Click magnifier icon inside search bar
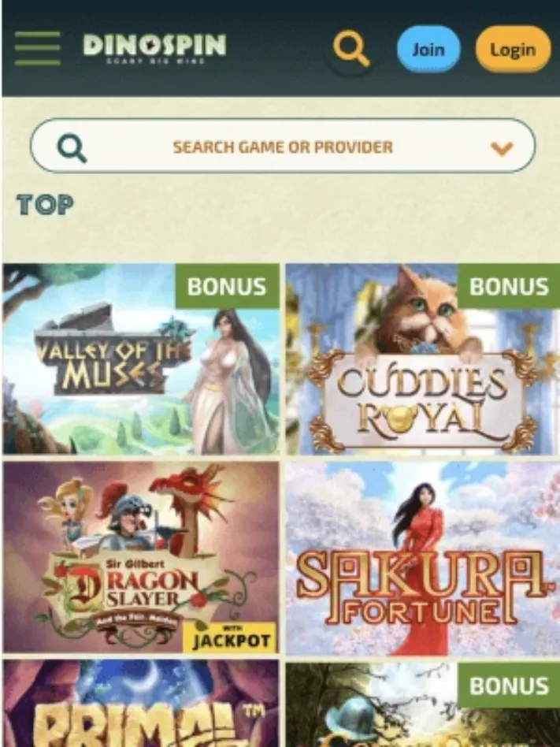 click(72, 147)
